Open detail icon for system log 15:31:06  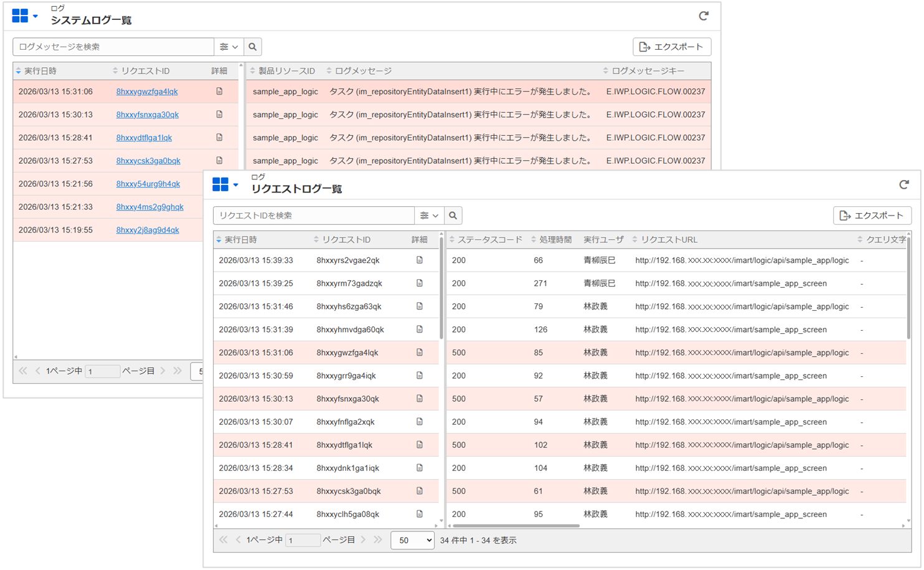point(219,92)
